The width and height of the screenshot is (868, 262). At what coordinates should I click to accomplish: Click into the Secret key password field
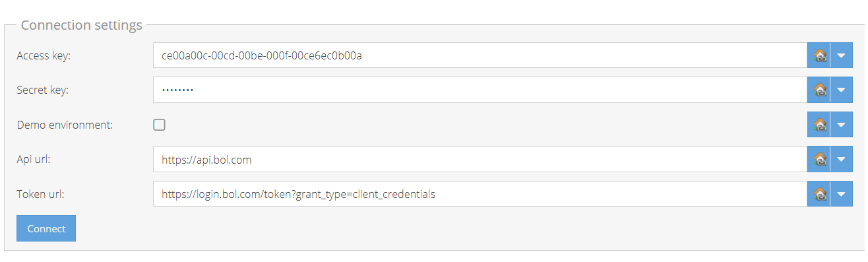480,90
